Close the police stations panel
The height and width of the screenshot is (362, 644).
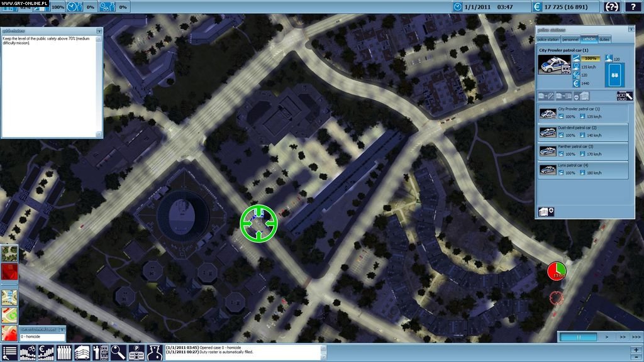coord(631,30)
